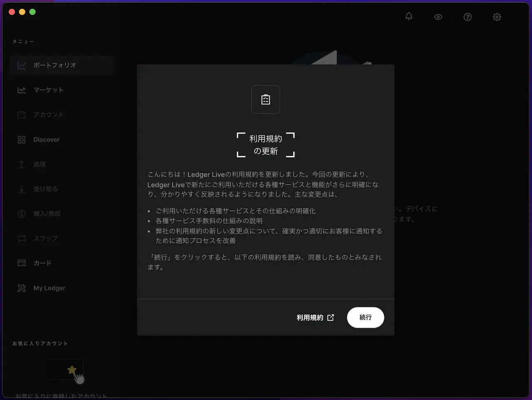Click the accounts wallet icon
The height and width of the screenshot is (400, 532).
coord(22,115)
